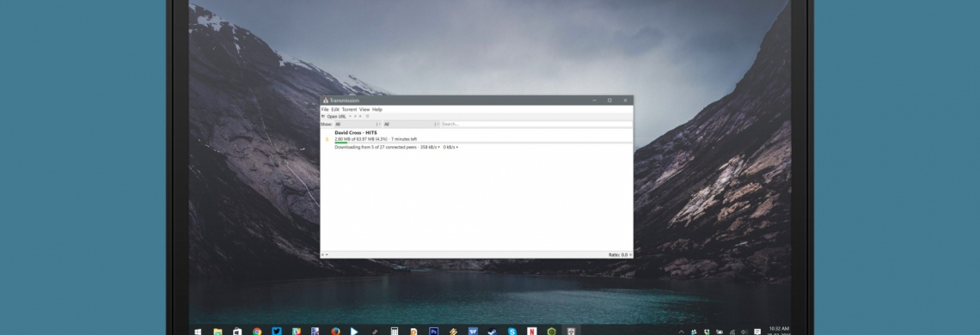Open the File menu in Transmission
The width and height of the screenshot is (980, 335).
point(324,109)
